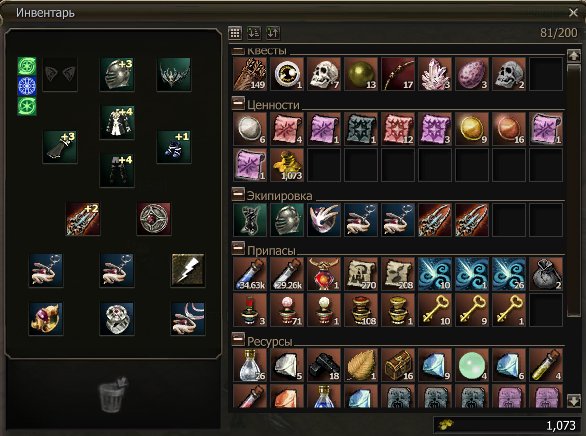Click the scroll down arrow button
This screenshot has height=436, width=586.
coord(574,401)
